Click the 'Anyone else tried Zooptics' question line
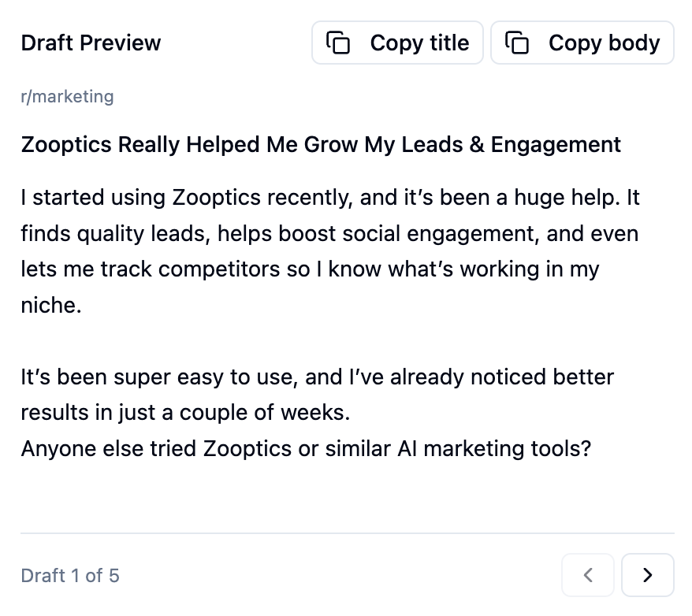This screenshot has height=616, width=692. pyautogui.click(x=306, y=448)
